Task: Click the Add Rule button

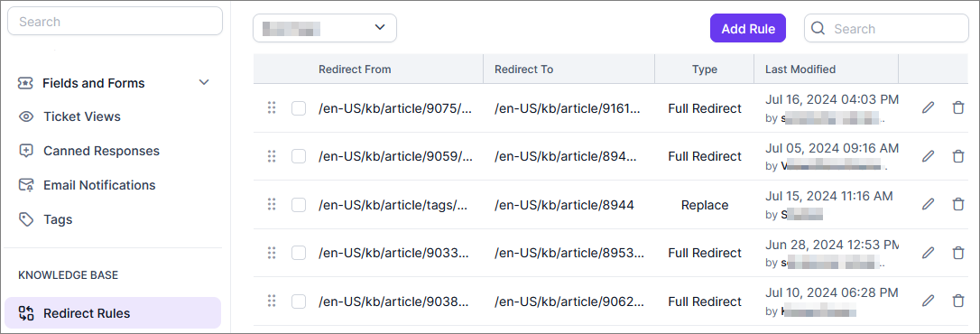Action: click(747, 29)
